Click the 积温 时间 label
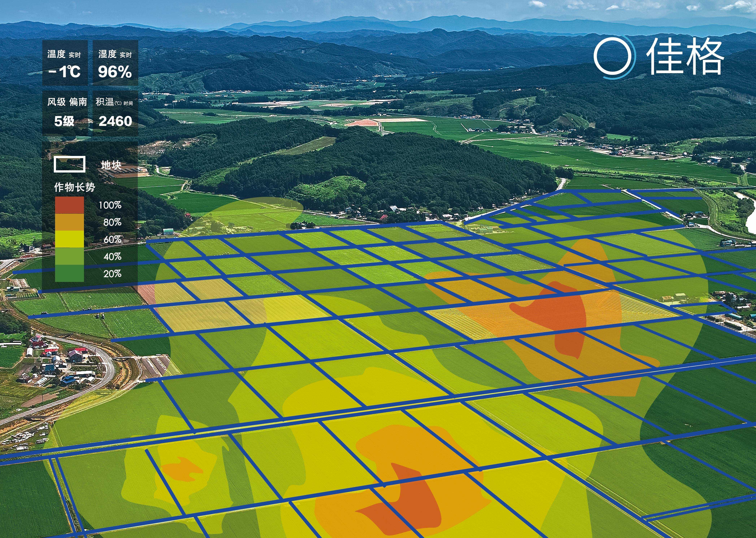Viewport: 756px width, 538px height. tap(114, 102)
